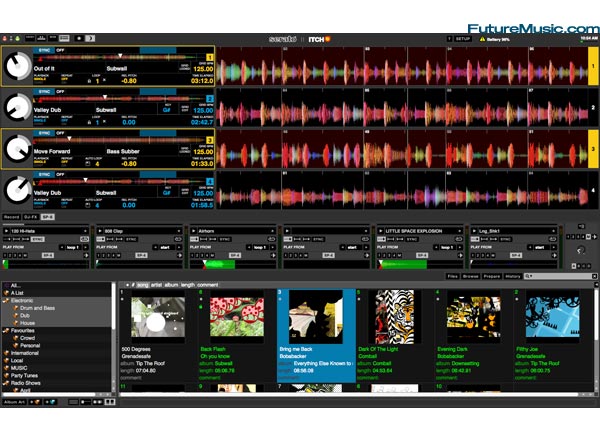
Task: Click the round record indicator button in top toolbar
Action: (x=79, y=38)
